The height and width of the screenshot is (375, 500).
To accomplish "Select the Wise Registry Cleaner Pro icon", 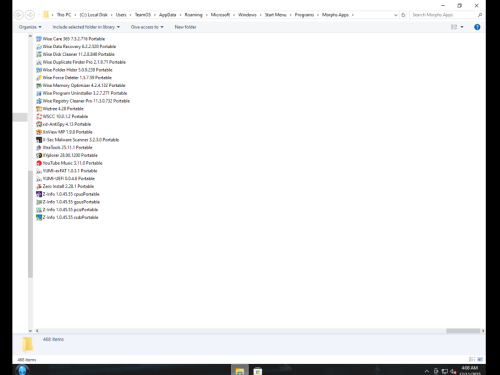I will tap(39, 101).
